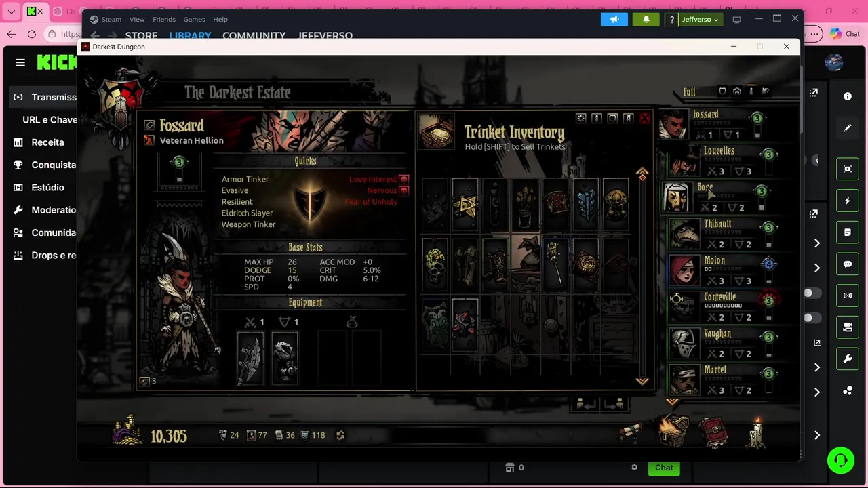The image size is (868, 488).
Task: Open the red journal book in bottom bar
Action: coord(714,433)
